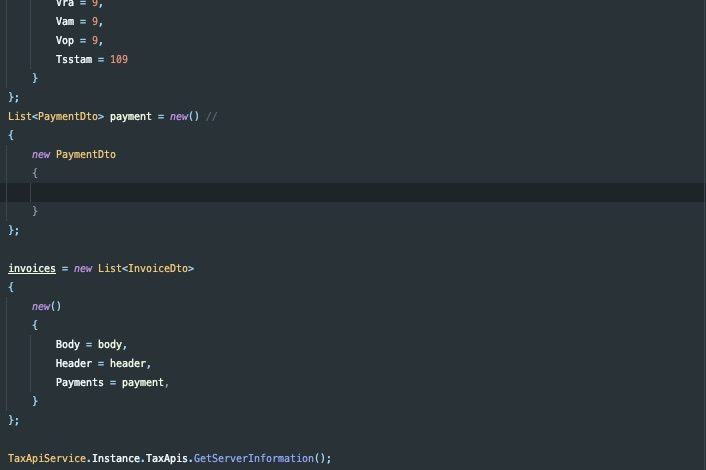Click the Tsstam property name
The image size is (706, 470).
coord(74,59)
